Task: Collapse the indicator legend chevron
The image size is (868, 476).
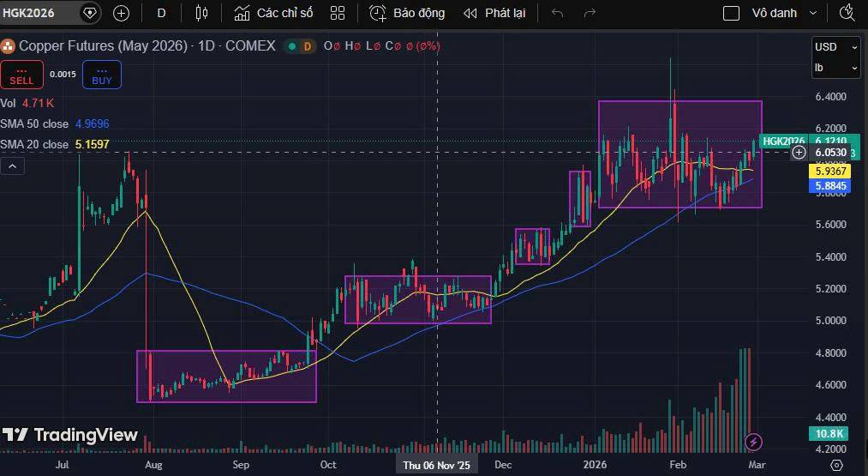Action: (12, 166)
